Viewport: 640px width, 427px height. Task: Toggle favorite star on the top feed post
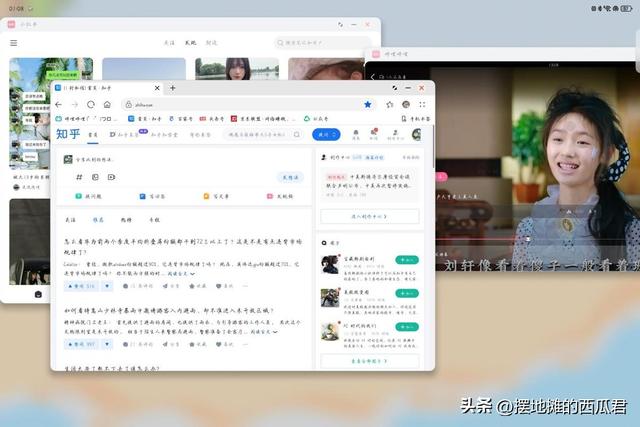tap(198, 286)
